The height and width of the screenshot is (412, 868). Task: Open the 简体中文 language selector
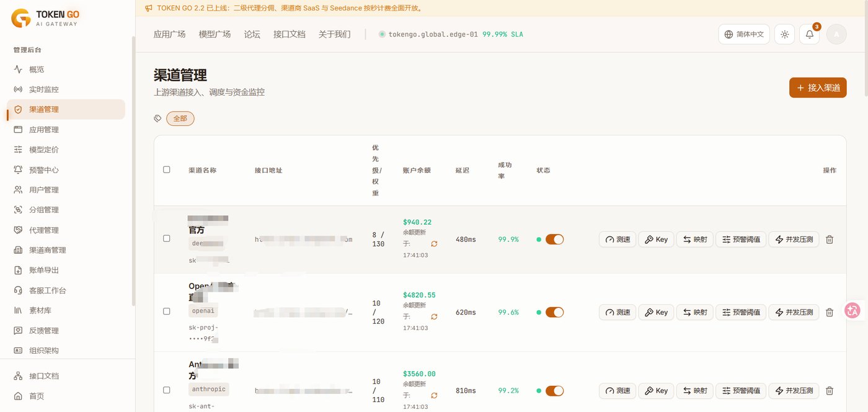point(744,34)
